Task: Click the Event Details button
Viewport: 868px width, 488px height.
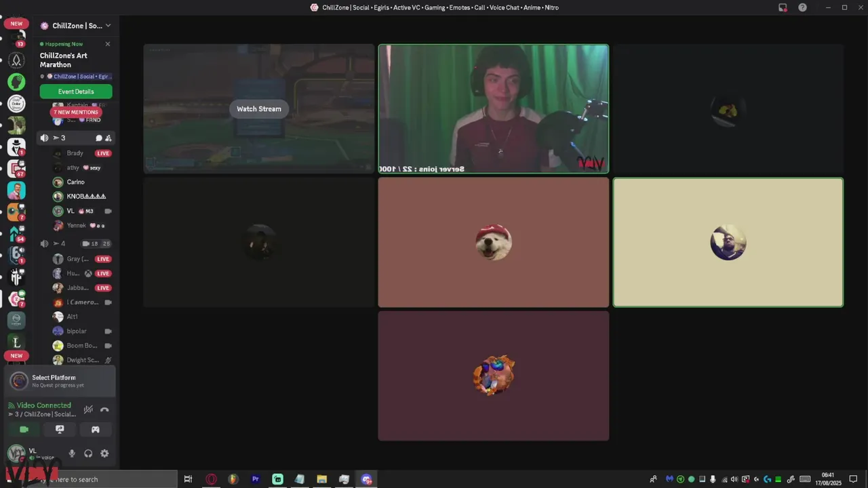Action: coord(76,91)
